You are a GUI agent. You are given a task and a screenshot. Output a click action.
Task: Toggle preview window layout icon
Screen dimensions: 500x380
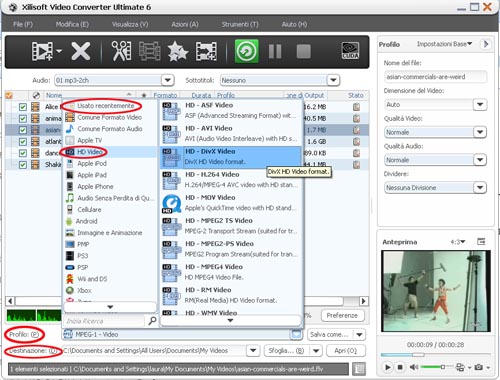pos(481,241)
